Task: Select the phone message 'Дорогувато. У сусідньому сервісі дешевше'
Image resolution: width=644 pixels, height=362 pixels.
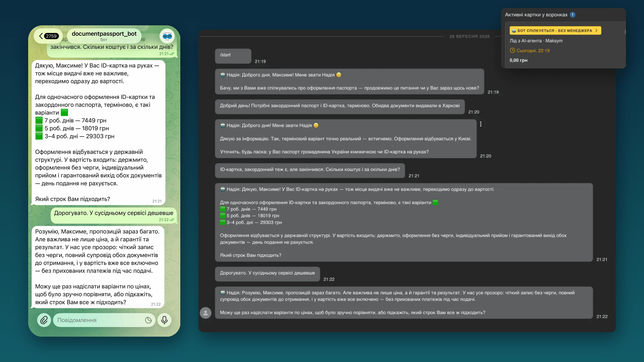Action: [x=114, y=215]
